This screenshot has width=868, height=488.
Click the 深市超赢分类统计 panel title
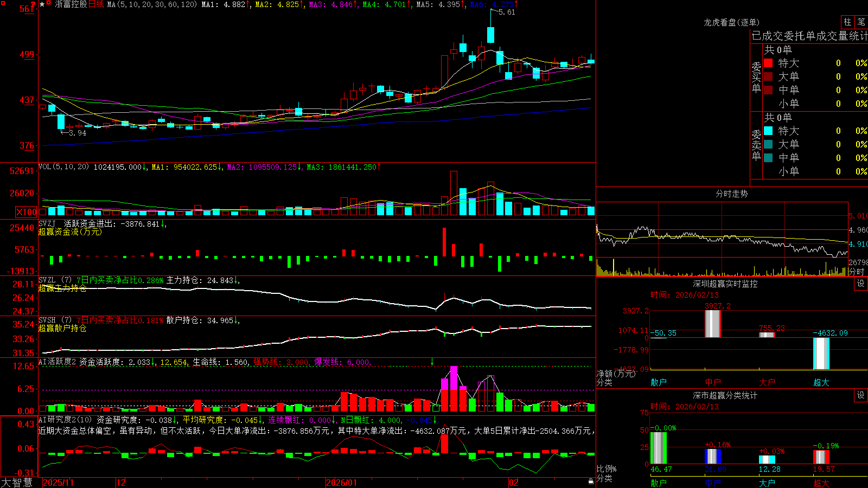click(x=725, y=395)
